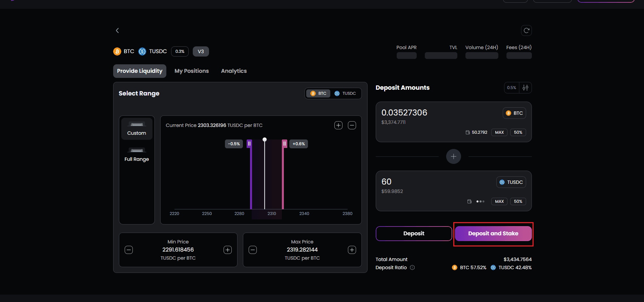Click the Min Price value 2291.618456
Screen dimensions: 644x302
[178, 250]
